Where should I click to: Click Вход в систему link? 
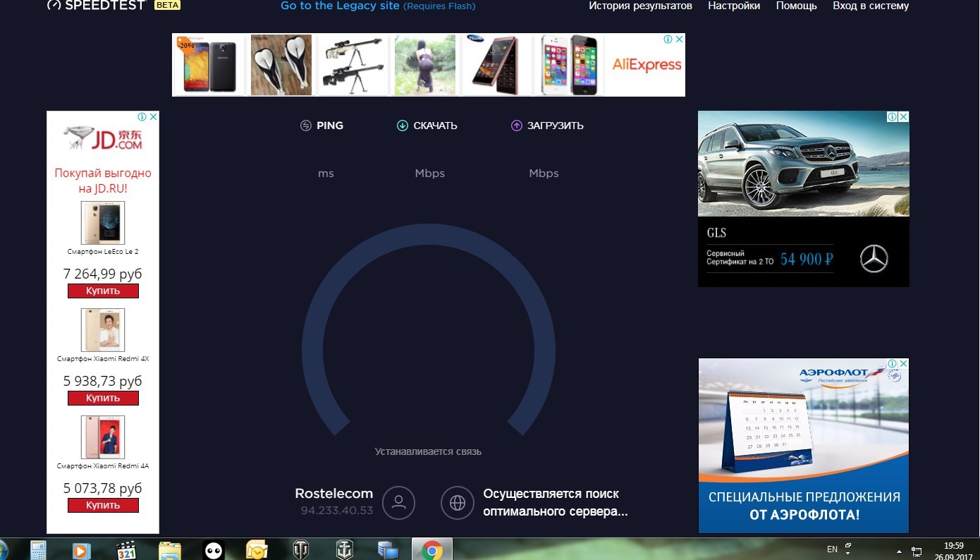coord(871,6)
